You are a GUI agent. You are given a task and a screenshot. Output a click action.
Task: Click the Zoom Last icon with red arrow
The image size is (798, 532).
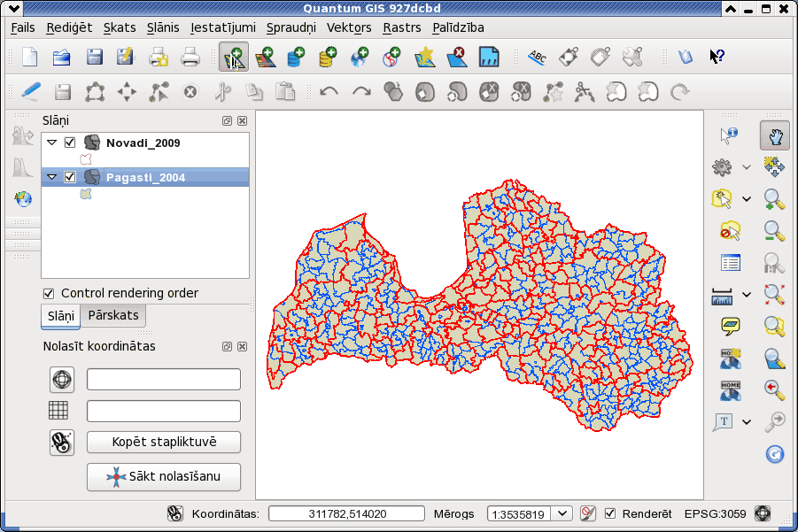tap(774, 390)
